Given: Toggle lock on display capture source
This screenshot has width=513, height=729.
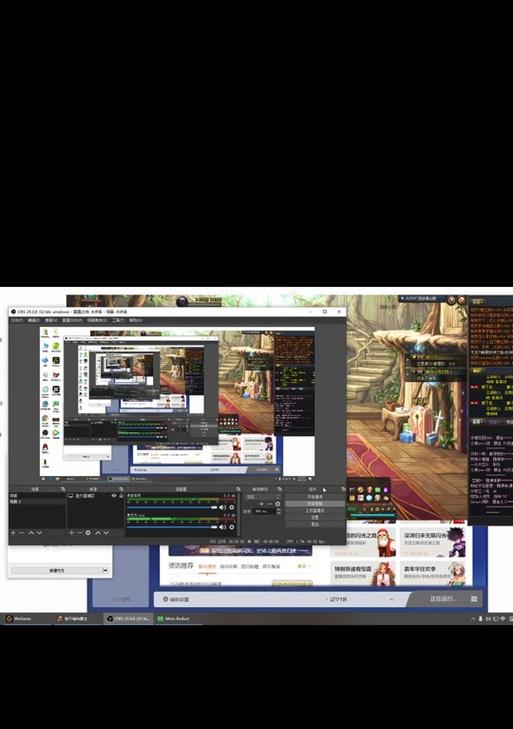Looking at the screenshot, I should tap(121, 496).
